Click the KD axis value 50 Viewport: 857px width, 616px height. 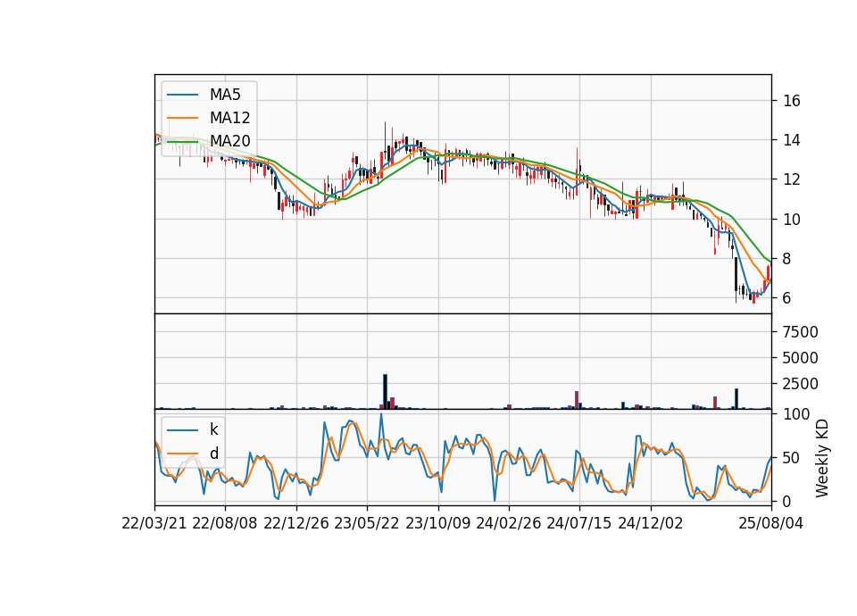point(791,458)
